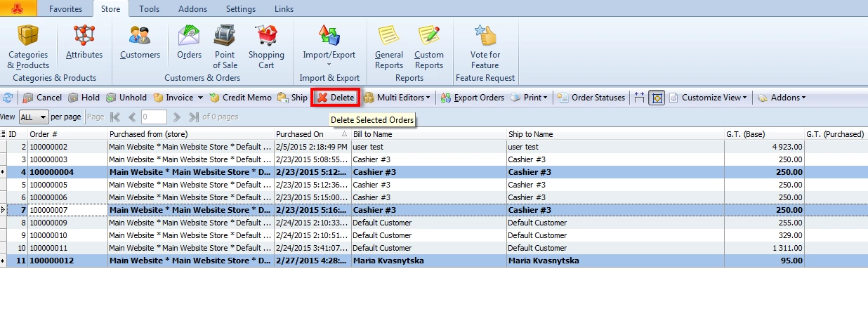Image resolution: width=868 pixels, height=335 pixels.
Task: Expand the Invoice dropdown arrow
Action: (200, 98)
